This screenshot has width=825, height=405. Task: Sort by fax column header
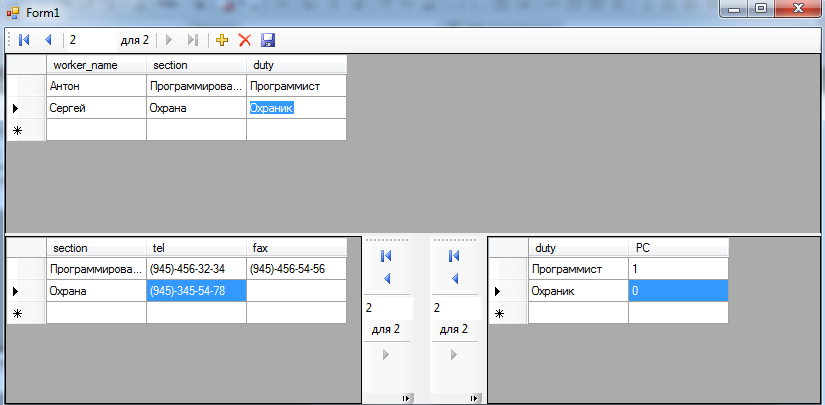pyautogui.click(x=296, y=248)
